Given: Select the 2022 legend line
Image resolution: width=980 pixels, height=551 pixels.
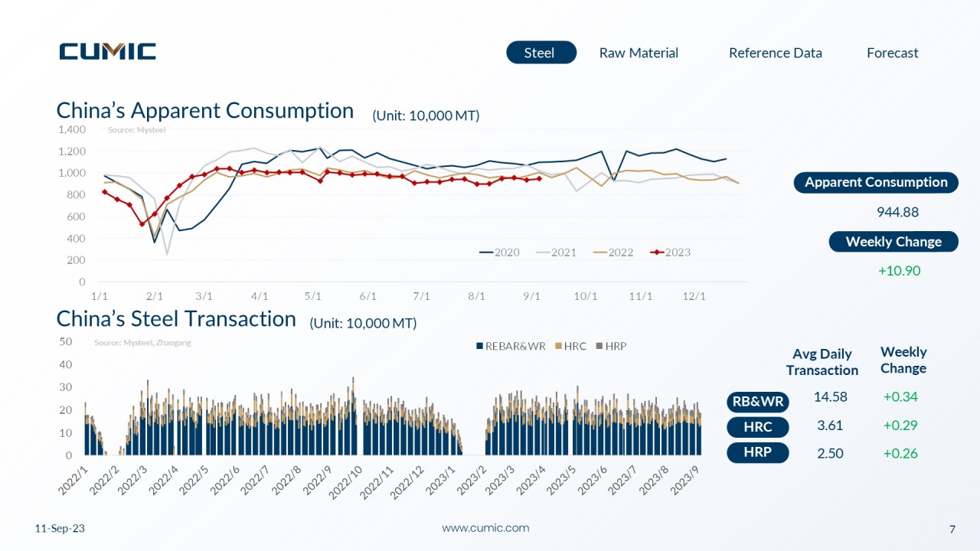Looking at the screenshot, I should tap(600, 253).
